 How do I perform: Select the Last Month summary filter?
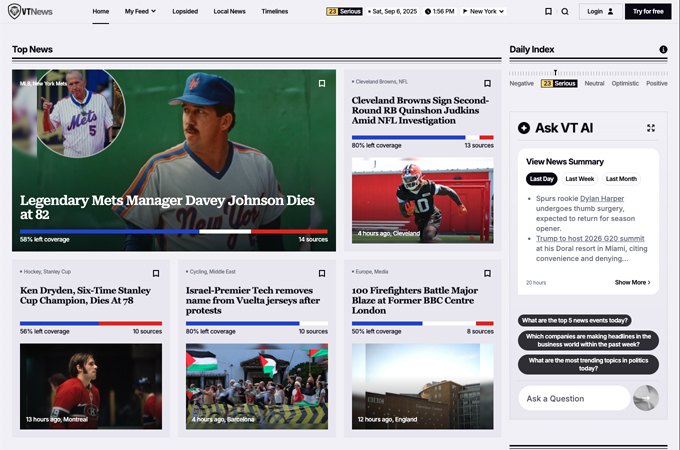tap(621, 179)
